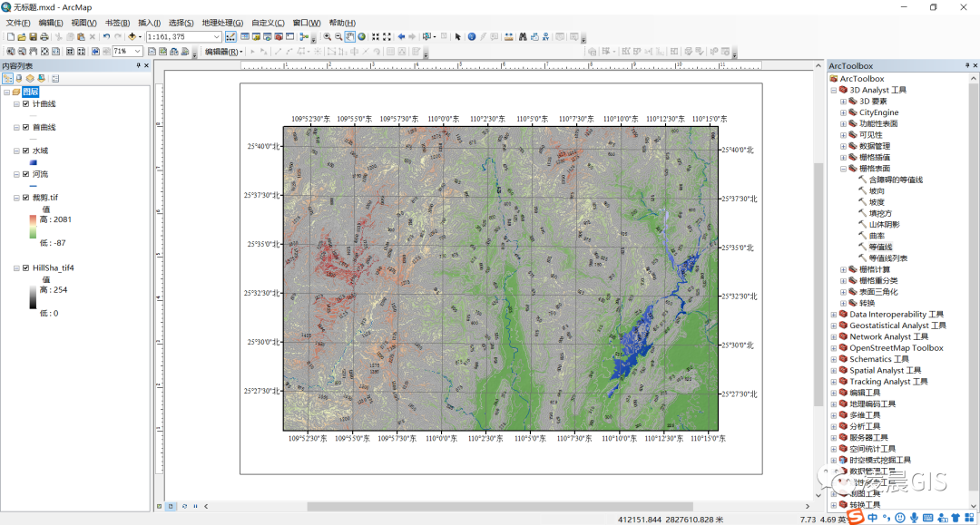The height and width of the screenshot is (525, 980).
Task: Collapse the 3D Analyst 工具 toolbox
Action: pyautogui.click(x=834, y=91)
